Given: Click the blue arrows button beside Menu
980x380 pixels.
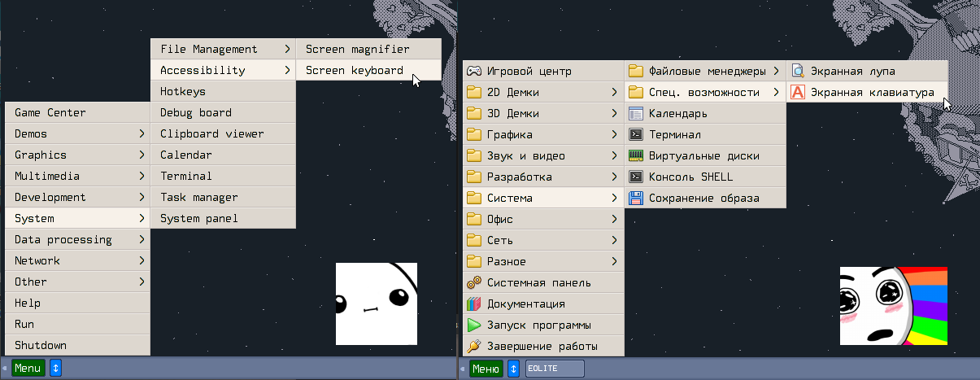Looking at the screenshot, I should point(55,369).
